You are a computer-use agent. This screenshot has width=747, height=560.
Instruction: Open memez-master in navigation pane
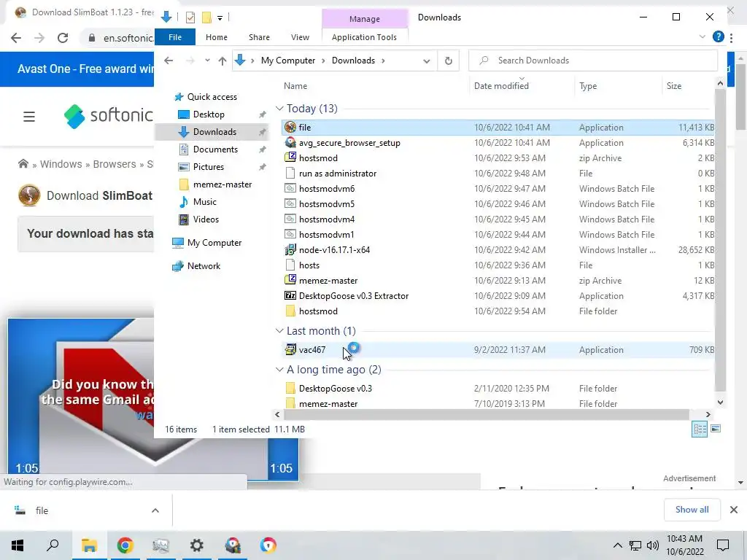[222, 184]
